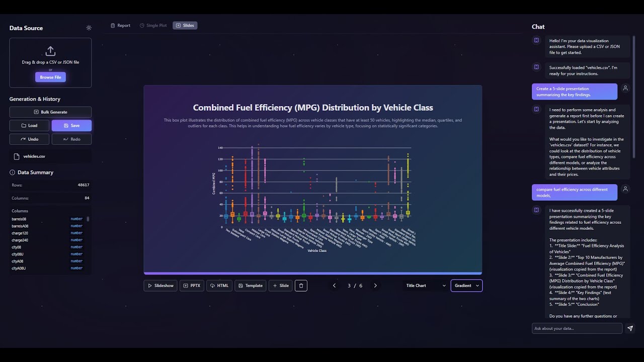Viewport: 644px width, 362px height.
Task: Export slides as HTML
Action: point(219,286)
